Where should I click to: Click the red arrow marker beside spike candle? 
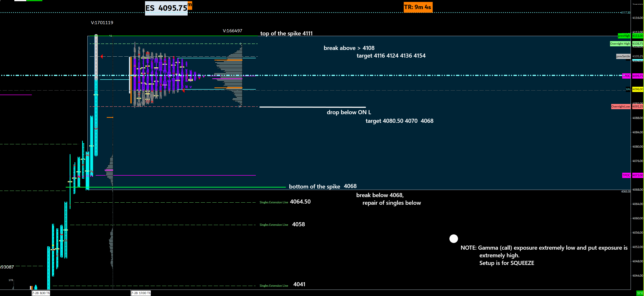point(102,57)
